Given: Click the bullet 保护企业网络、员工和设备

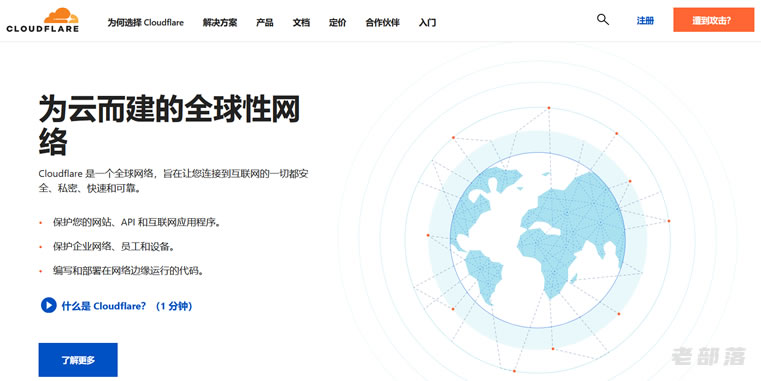Looking at the screenshot, I should point(114,247).
